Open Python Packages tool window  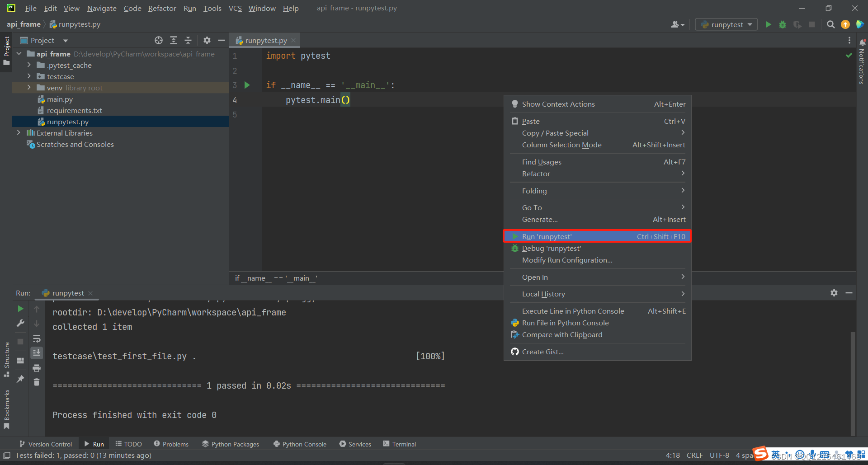click(231, 444)
